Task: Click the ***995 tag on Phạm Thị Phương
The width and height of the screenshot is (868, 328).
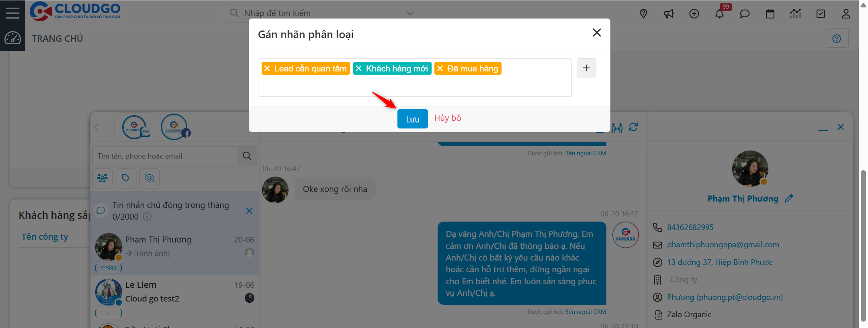Action: coord(108,268)
